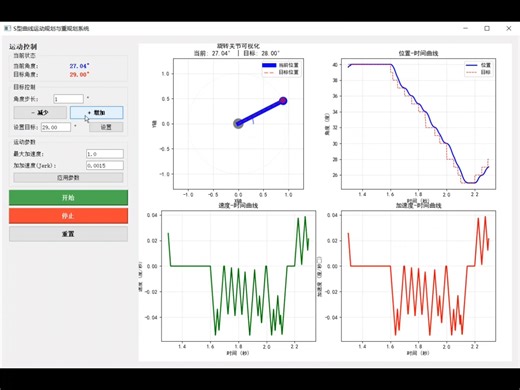Click the gray 重置 reset button
This screenshot has width=520, height=390.
(68, 234)
